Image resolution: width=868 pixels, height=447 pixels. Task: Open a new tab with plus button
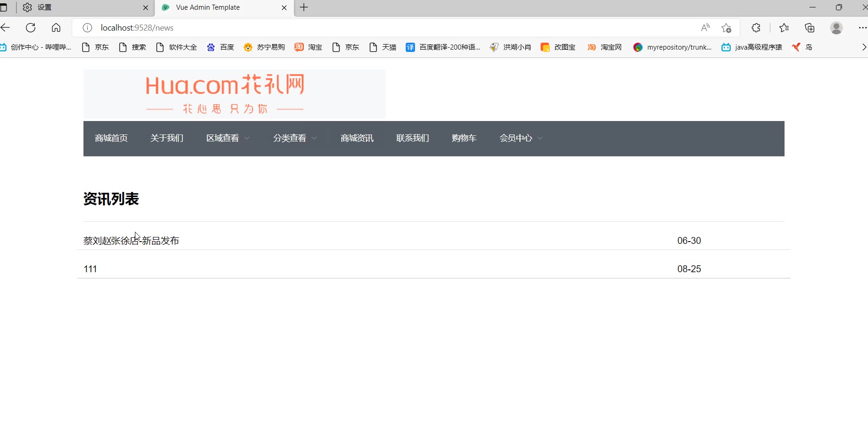coord(304,7)
